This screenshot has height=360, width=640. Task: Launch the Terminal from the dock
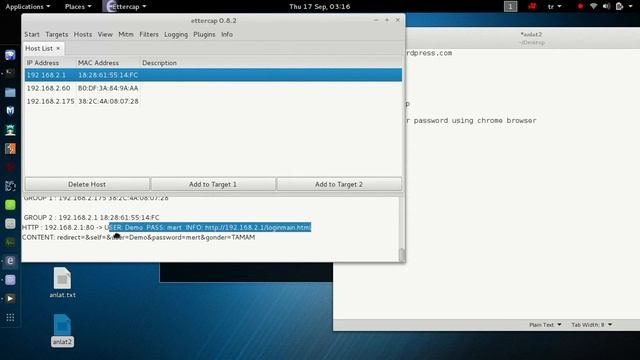(10, 73)
